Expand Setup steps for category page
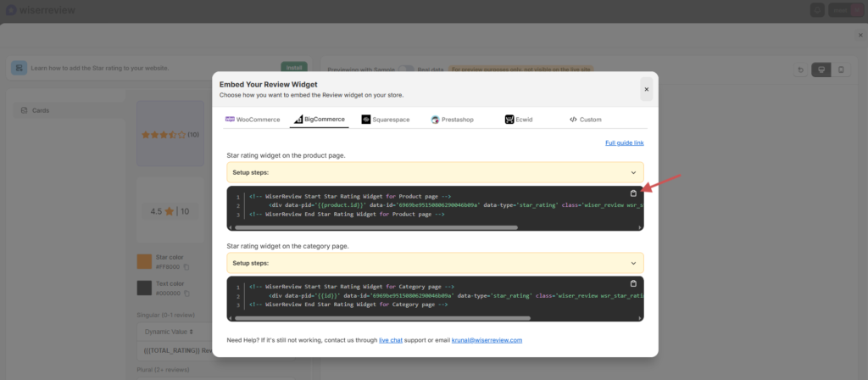Viewport: 868px width, 380px height. pyautogui.click(x=435, y=263)
